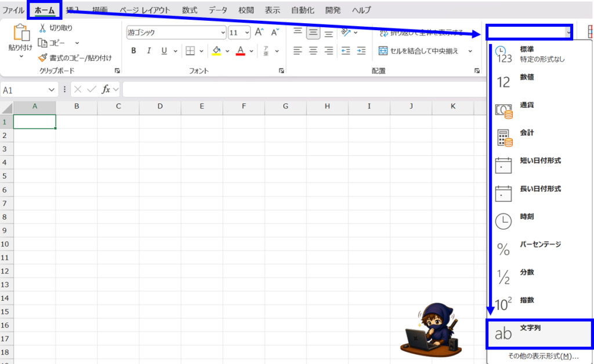Open the underline style dropdown arrow
Image resolution: width=594 pixels, height=364 pixels.
175,50
